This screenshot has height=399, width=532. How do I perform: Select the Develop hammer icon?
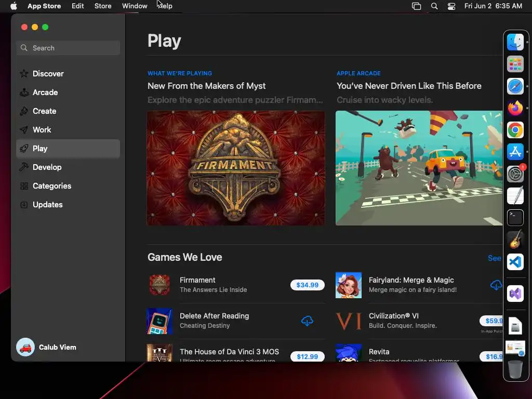(24, 167)
